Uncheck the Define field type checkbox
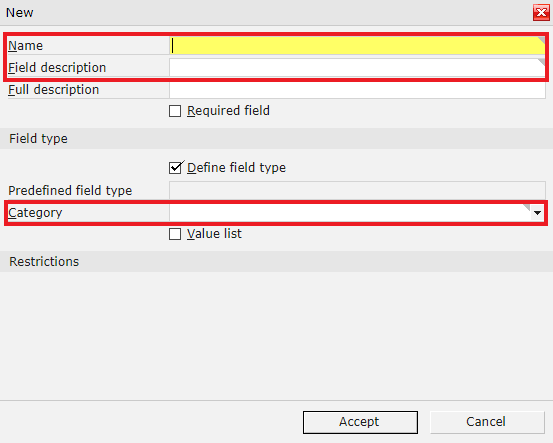 coord(176,168)
